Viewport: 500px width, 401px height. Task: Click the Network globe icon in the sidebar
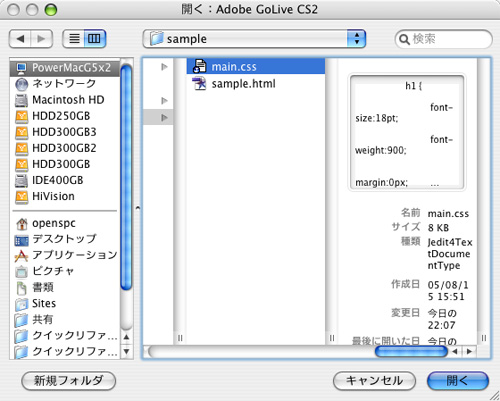tap(22, 84)
